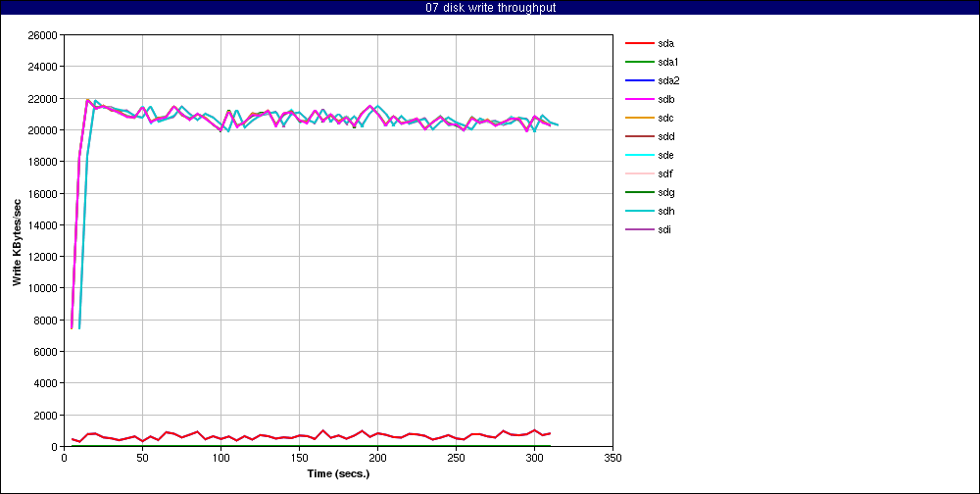980x494 pixels.
Task: Click the 2000 y-axis tick value
Action: [x=46, y=416]
